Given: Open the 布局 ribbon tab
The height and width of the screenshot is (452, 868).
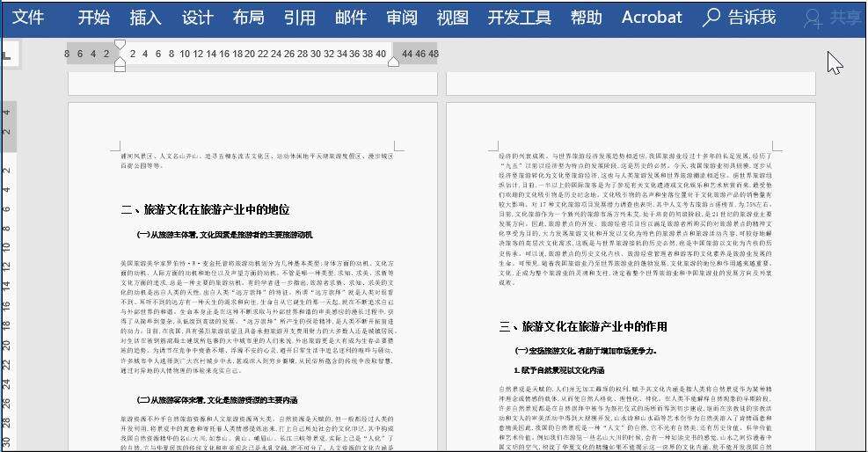Looking at the screenshot, I should click(248, 18).
